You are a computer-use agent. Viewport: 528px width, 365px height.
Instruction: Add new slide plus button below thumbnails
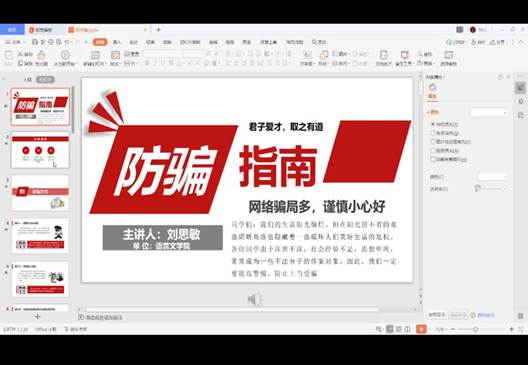click(38, 317)
